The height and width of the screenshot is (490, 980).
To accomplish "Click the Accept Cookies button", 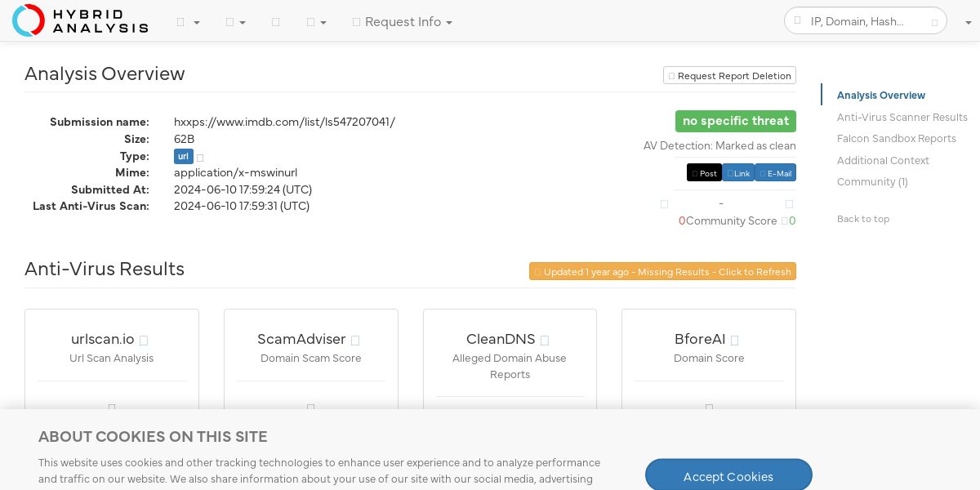I will (x=728, y=476).
